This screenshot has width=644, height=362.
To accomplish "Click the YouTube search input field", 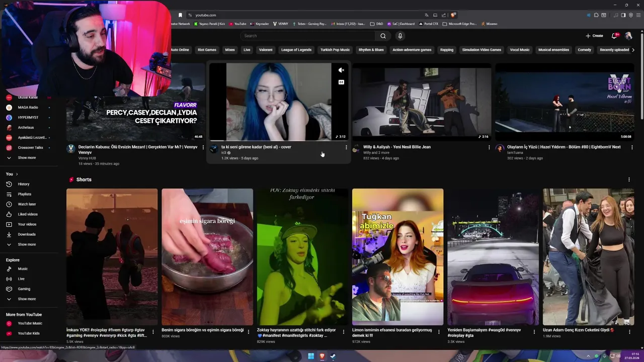I will (x=308, y=36).
